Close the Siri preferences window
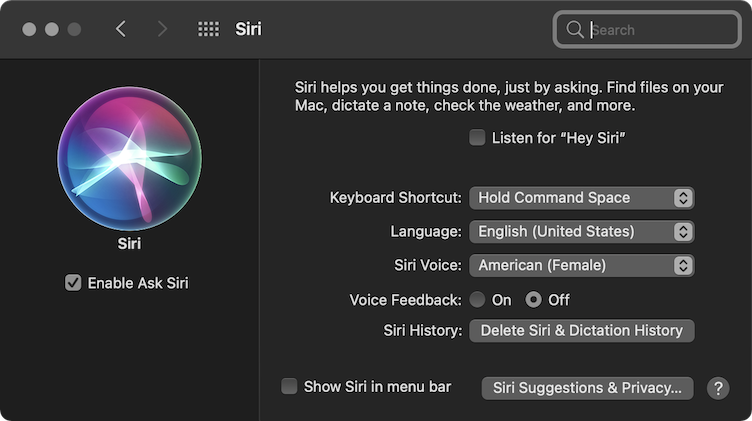Screen dimensions: 752x421 point(29,29)
